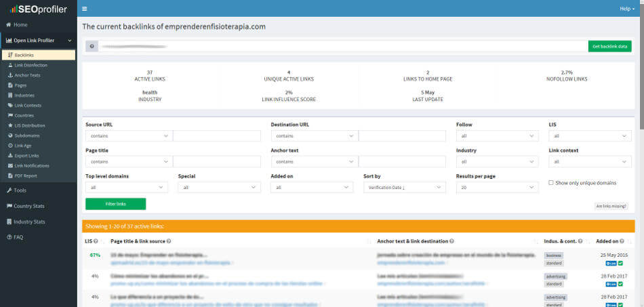Open Link Contexts sidebar entry
Screen dimensions: 644x307
pyautogui.click(x=24, y=106)
